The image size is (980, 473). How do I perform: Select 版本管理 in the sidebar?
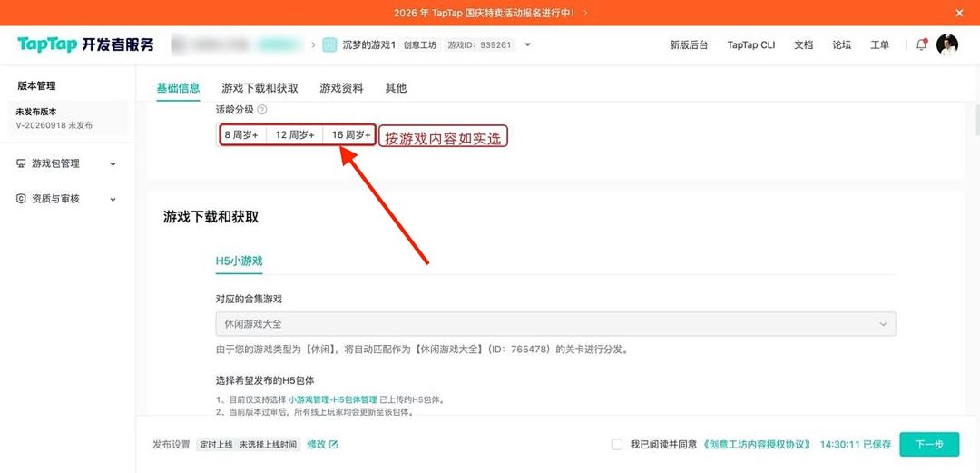[36, 85]
